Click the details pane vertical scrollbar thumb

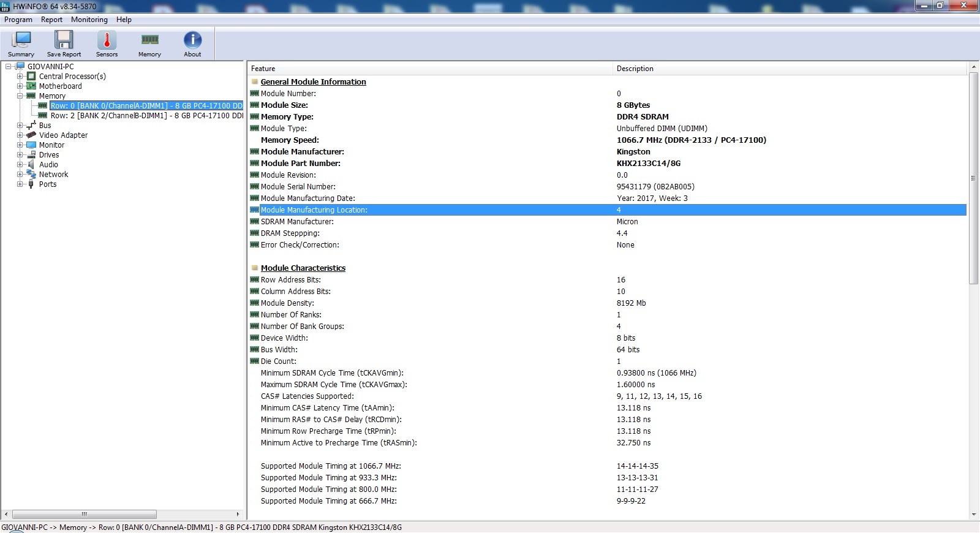(x=973, y=178)
